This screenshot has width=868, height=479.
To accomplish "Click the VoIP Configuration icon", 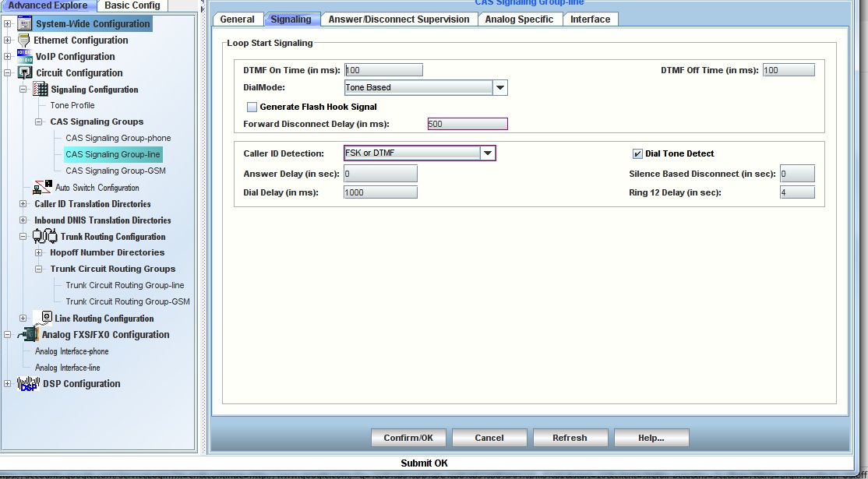I will [x=24, y=57].
